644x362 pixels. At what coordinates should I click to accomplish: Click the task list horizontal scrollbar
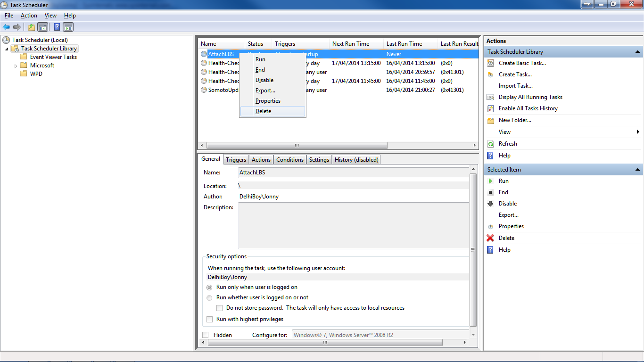pos(338,146)
